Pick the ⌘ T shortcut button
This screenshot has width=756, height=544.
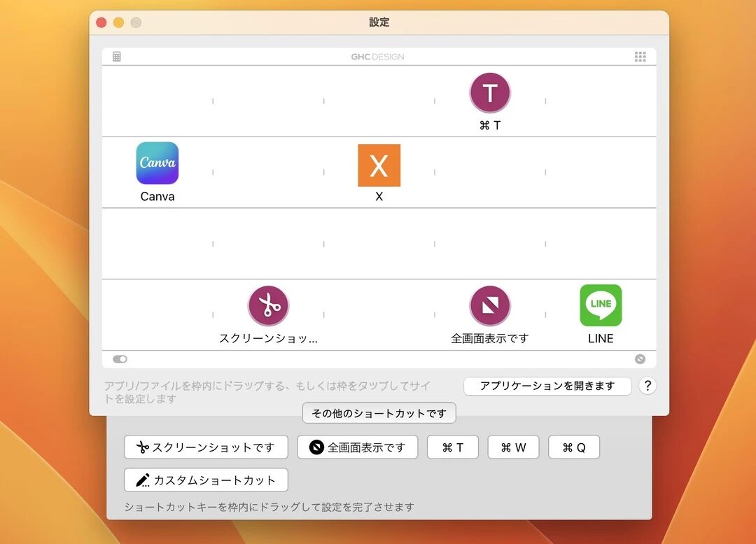(453, 447)
